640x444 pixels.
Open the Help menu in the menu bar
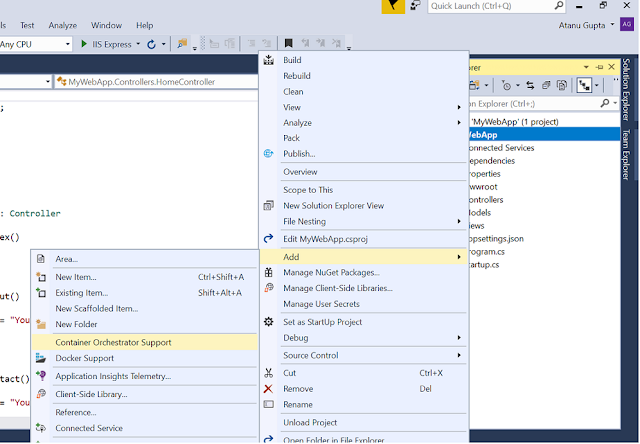click(x=144, y=25)
